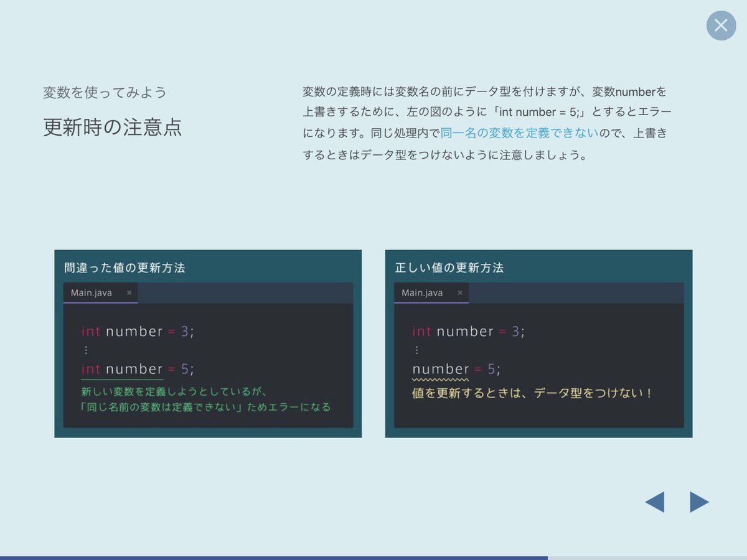Viewport: 747px width, 560px height.
Task: Click 'int number = 3;' in left panel
Action: pyautogui.click(x=138, y=331)
